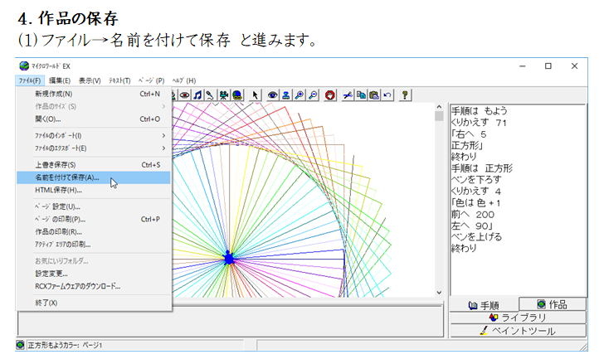Choose アクティブエリアの印刷... entry
604x364 pixels.
pos(94,245)
